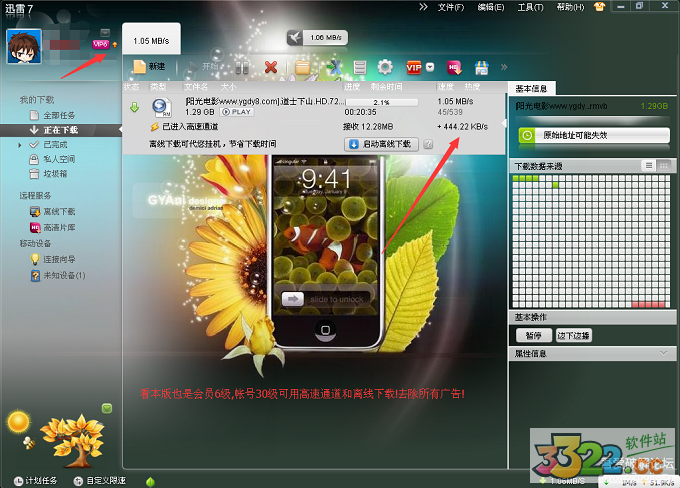This screenshot has width=680, height=488.
Task: Expand the 属性信息 section
Action: click(x=592, y=354)
